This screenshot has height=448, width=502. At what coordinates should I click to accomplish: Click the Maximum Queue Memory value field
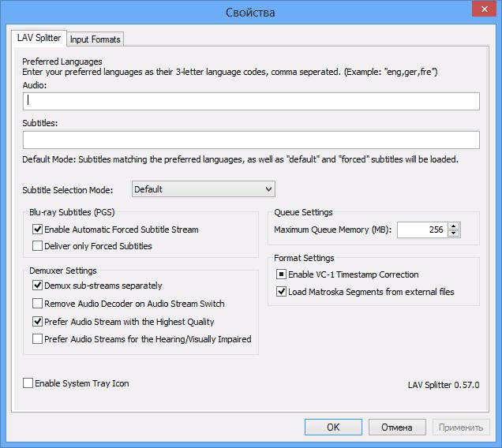coord(422,230)
